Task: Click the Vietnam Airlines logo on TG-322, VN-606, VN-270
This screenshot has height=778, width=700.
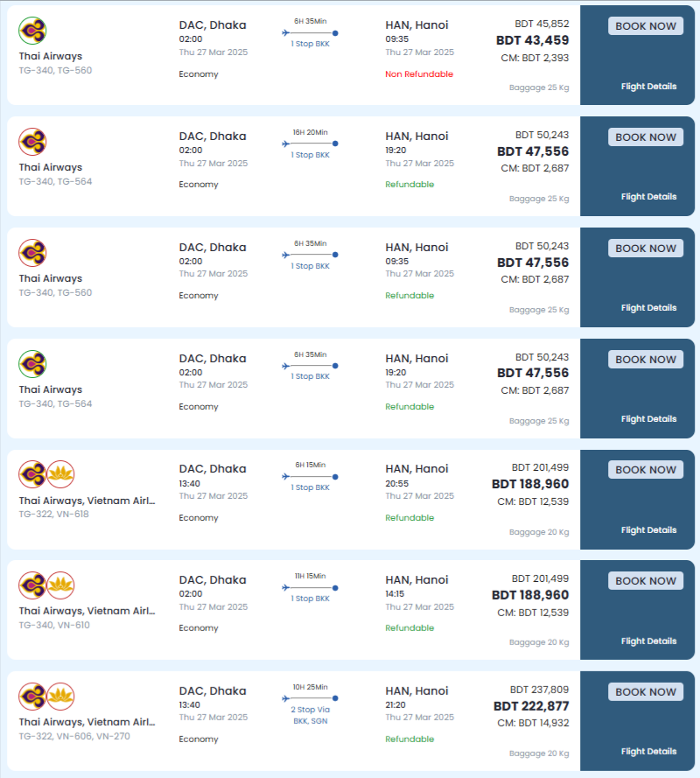Action: 60,697
